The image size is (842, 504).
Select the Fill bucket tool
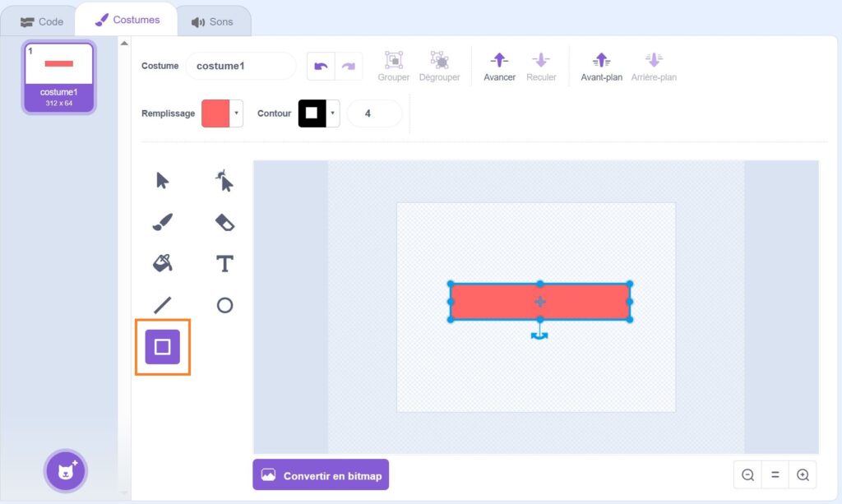coord(163,263)
